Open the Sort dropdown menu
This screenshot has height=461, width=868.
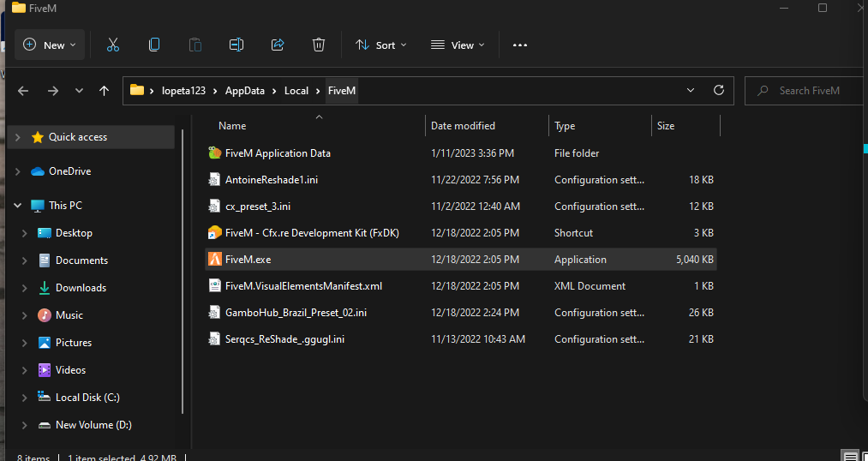380,45
